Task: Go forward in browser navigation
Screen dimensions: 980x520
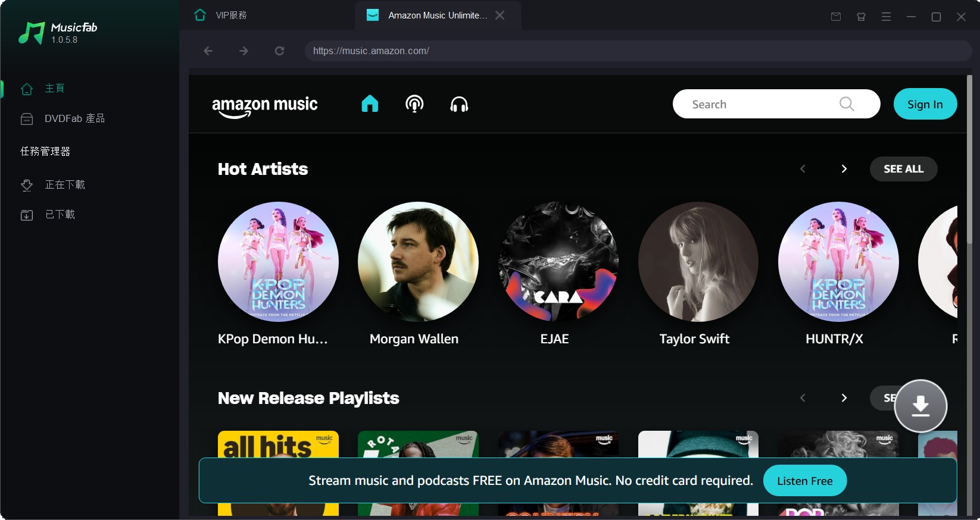Action: [x=244, y=51]
